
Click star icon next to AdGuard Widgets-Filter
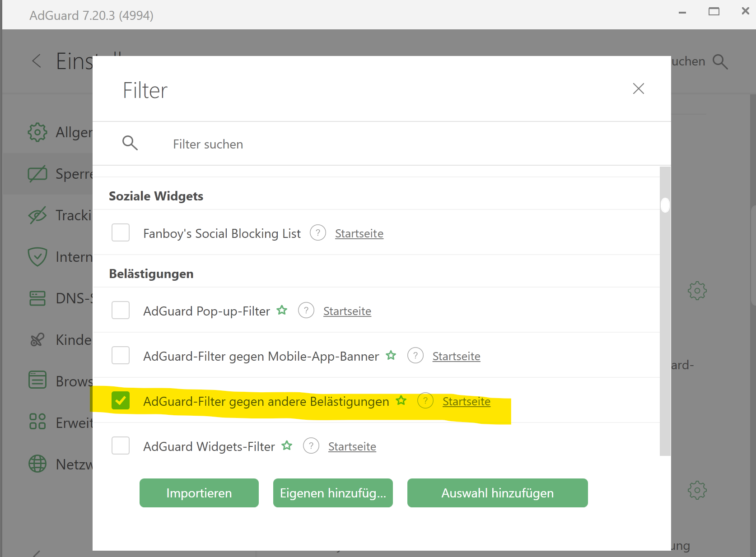287,446
